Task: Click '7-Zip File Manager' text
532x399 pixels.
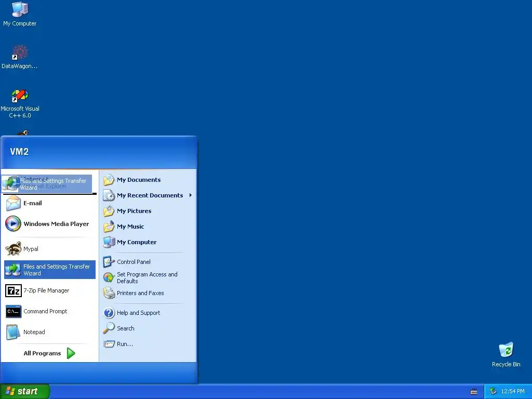Action: [x=46, y=290]
